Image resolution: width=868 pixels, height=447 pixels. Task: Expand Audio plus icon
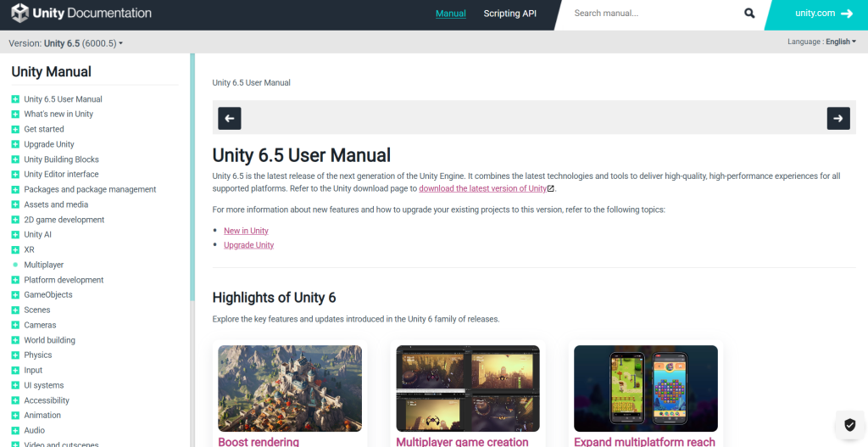coord(15,430)
